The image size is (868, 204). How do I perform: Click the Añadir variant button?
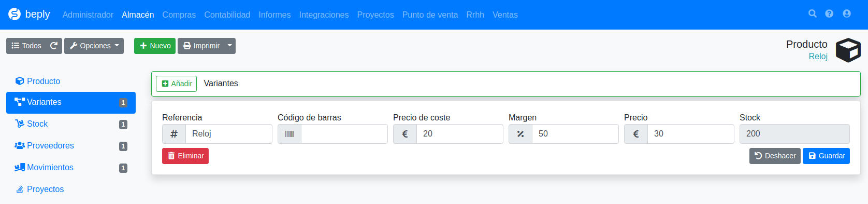[x=176, y=84]
